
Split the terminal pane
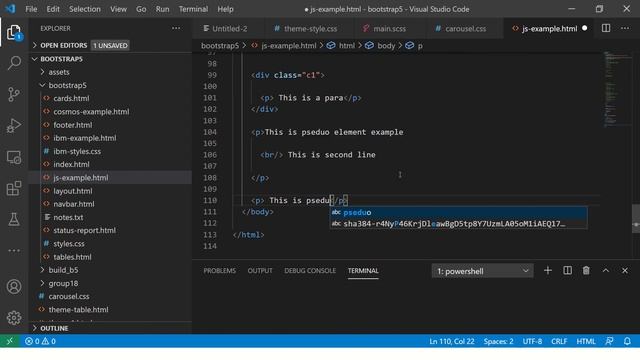tap(567, 271)
